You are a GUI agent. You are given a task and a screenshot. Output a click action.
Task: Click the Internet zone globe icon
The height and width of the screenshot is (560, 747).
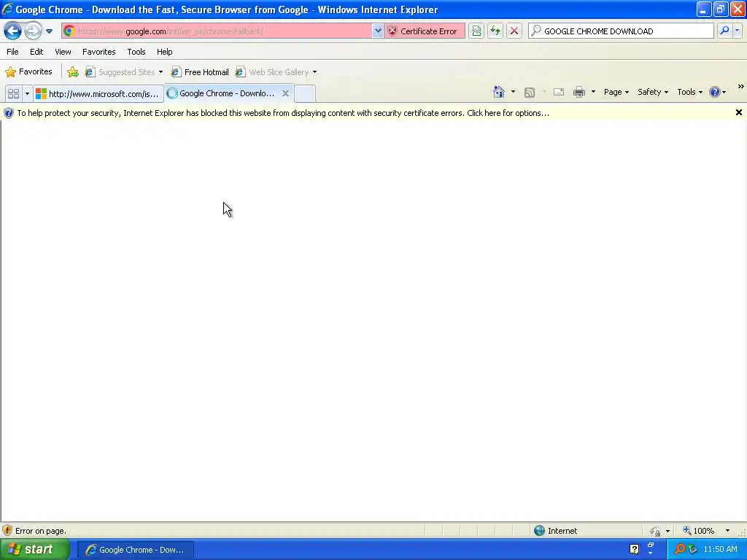(x=539, y=531)
